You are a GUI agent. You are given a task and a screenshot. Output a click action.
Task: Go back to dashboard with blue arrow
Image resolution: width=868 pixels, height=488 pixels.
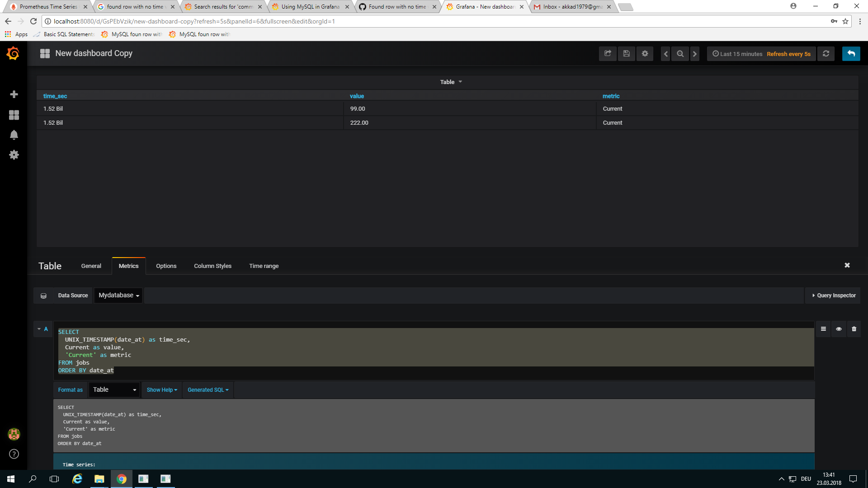(851, 54)
